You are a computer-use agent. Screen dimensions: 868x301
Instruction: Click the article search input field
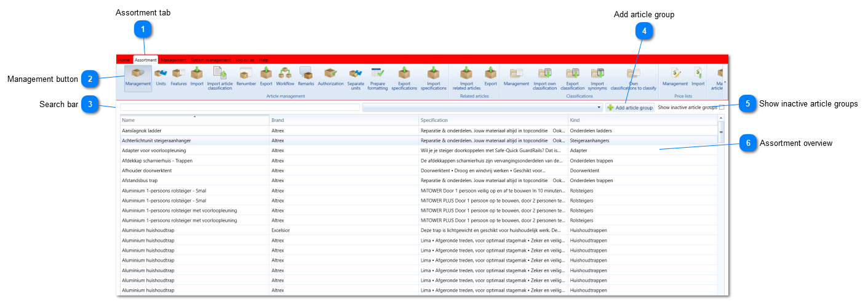click(x=240, y=107)
